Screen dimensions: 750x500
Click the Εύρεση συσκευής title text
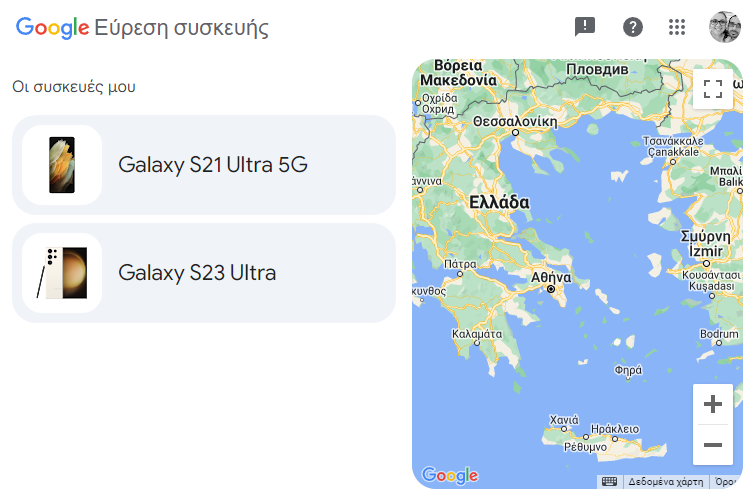coord(181,28)
